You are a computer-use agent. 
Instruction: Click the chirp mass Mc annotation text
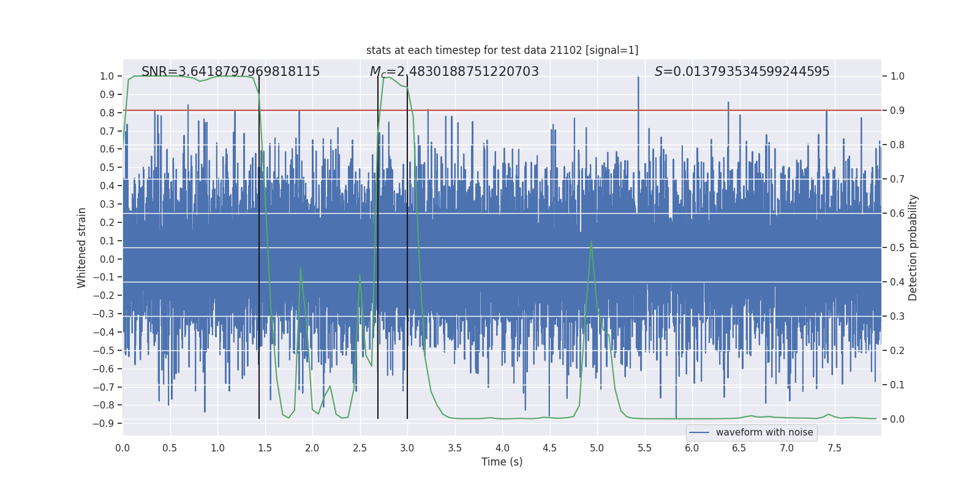[x=454, y=72]
